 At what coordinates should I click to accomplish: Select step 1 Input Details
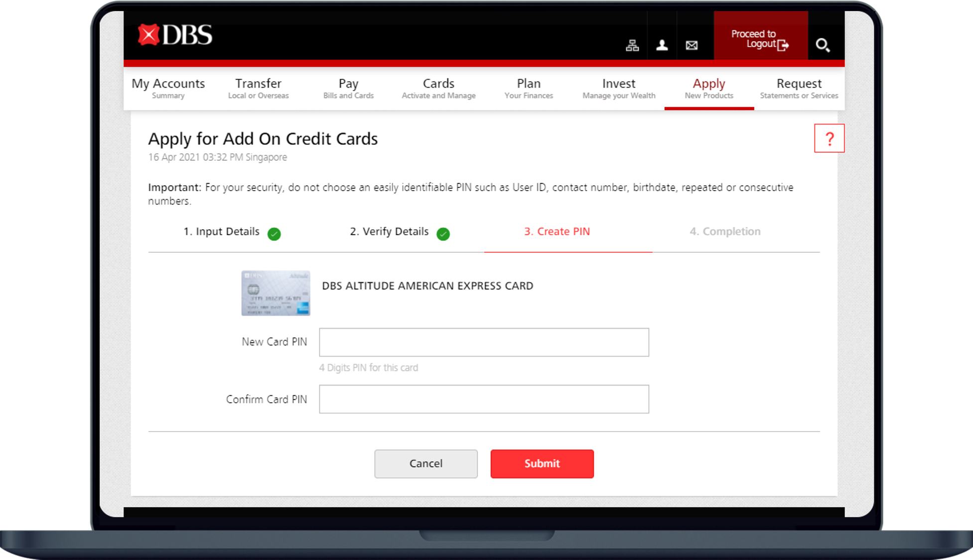[221, 231]
